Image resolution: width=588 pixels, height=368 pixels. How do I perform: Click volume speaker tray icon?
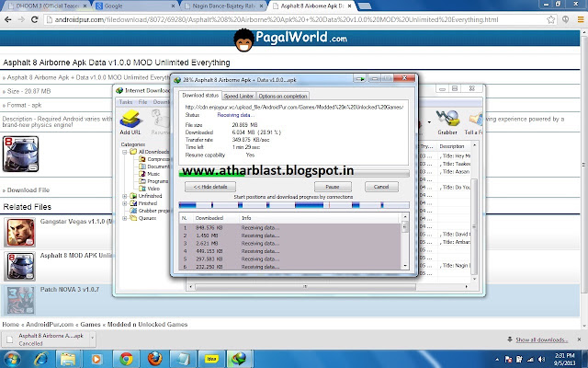[541, 359]
